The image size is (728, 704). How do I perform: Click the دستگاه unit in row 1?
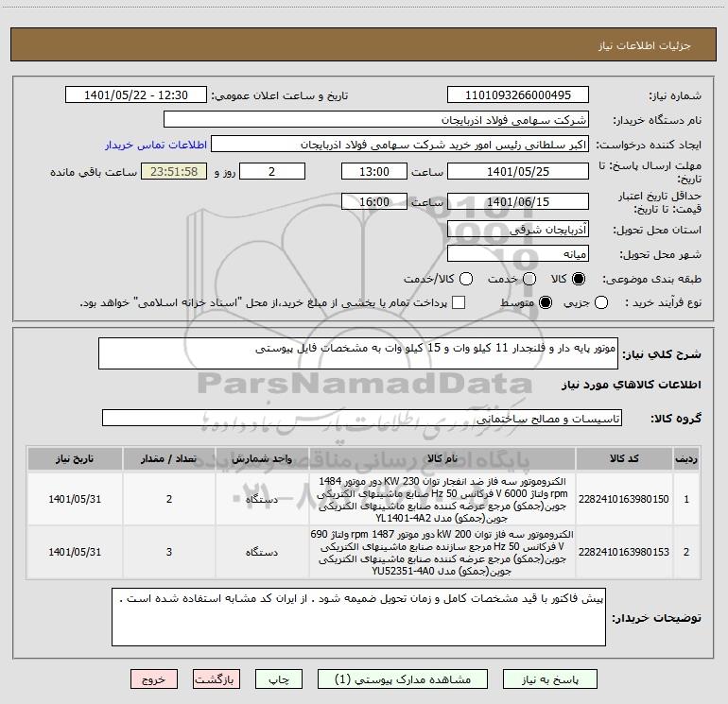(x=262, y=499)
